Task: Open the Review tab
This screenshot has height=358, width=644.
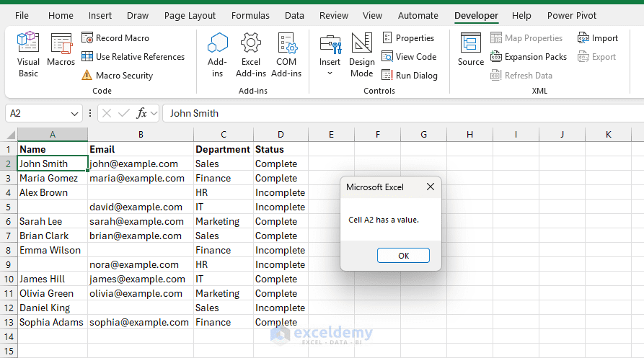Action: pyautogui.click(x=334, y=16)
